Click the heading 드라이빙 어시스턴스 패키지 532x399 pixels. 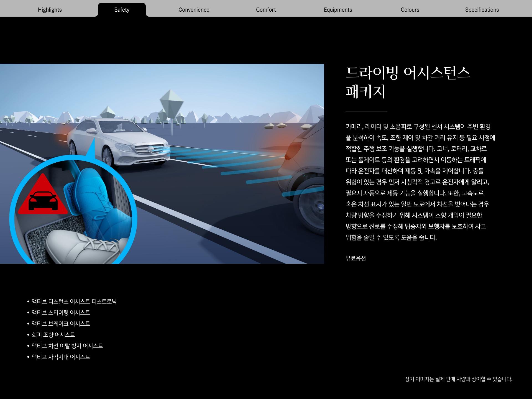(408, 82)
